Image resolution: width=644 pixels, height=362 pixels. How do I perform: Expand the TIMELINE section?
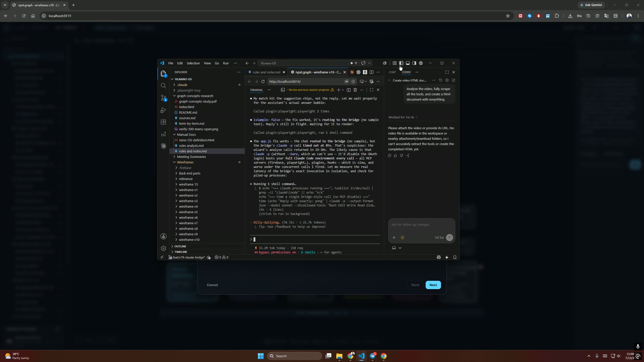[x=206, y=252]
